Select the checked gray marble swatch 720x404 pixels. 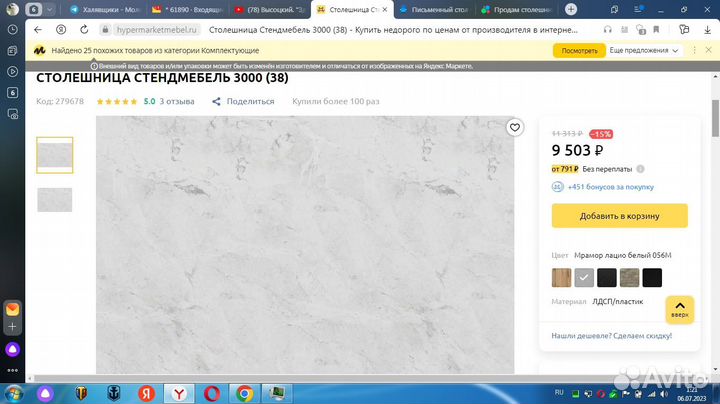(x=584, y=278)
